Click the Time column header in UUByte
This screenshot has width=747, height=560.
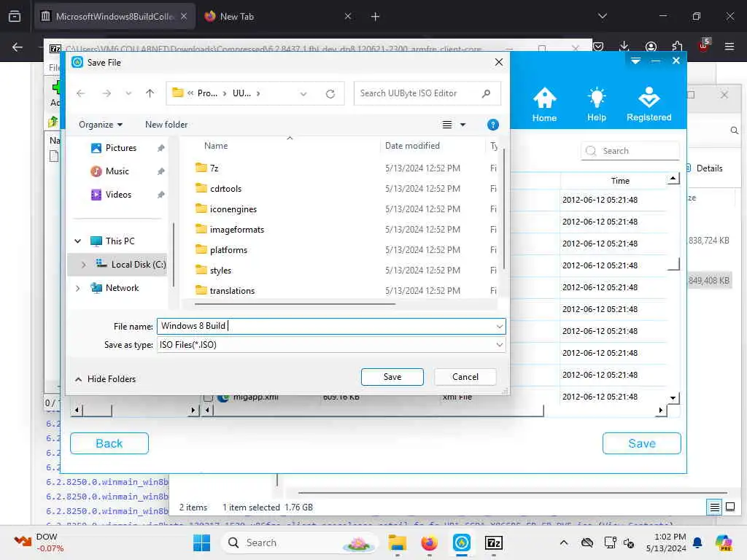pyautogui.click(x=620, y=181)
